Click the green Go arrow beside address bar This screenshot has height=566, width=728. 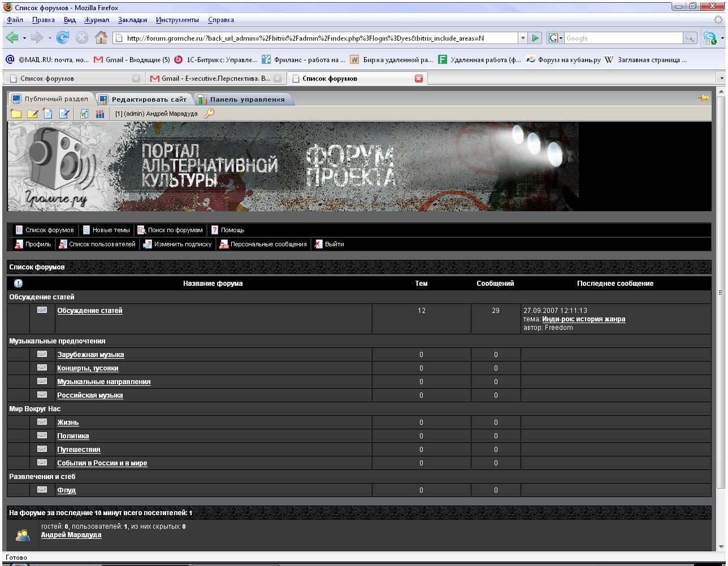point(536,38)
